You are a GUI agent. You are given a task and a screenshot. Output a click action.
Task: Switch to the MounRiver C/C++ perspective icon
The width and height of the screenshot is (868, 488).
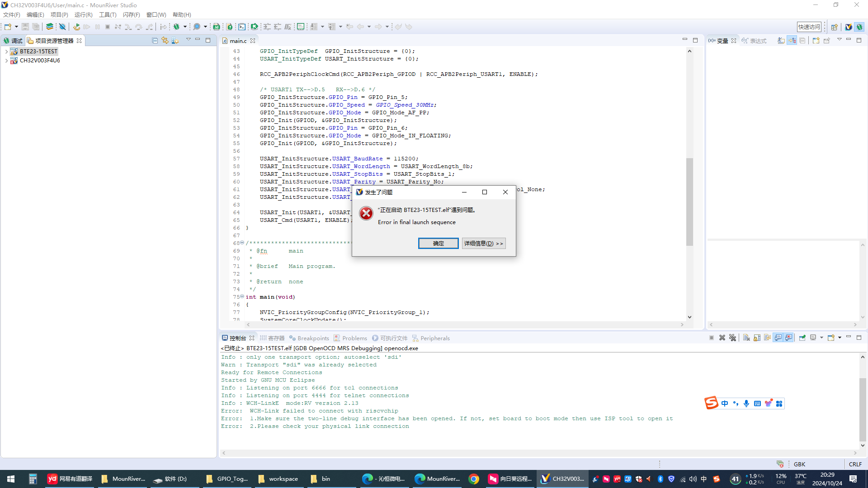[x=849, y=27]
